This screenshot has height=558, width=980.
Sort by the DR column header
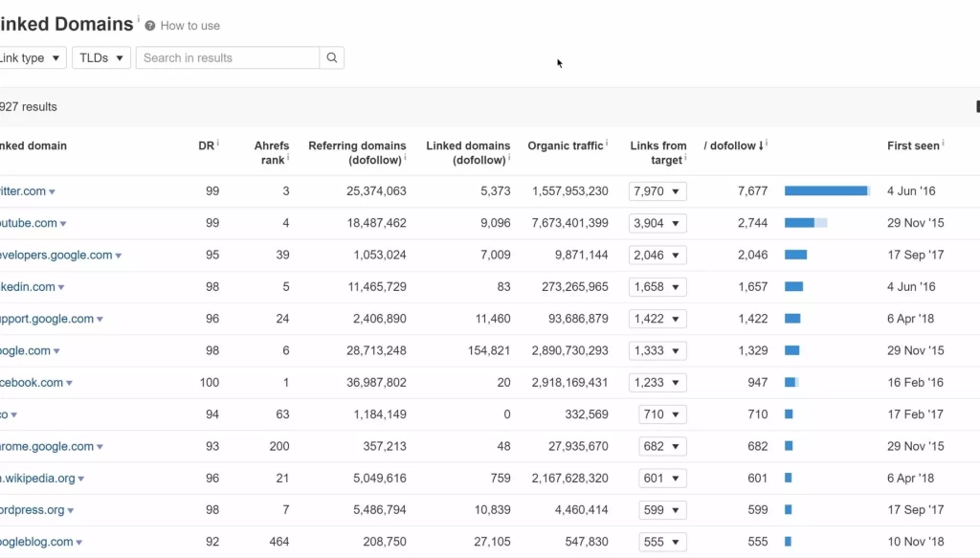207,145
